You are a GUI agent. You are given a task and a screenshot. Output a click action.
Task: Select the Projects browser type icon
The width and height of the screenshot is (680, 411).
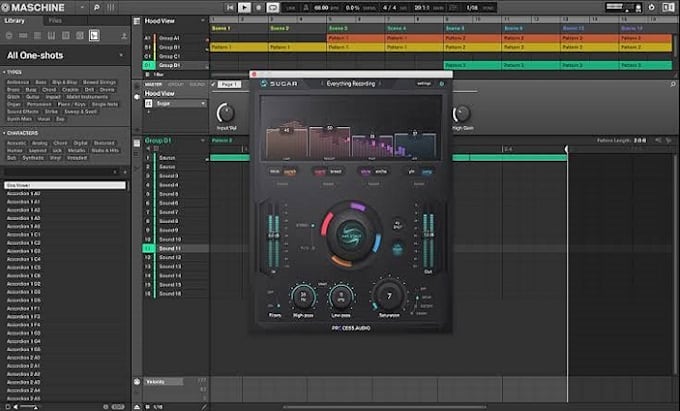pos(9,36)
